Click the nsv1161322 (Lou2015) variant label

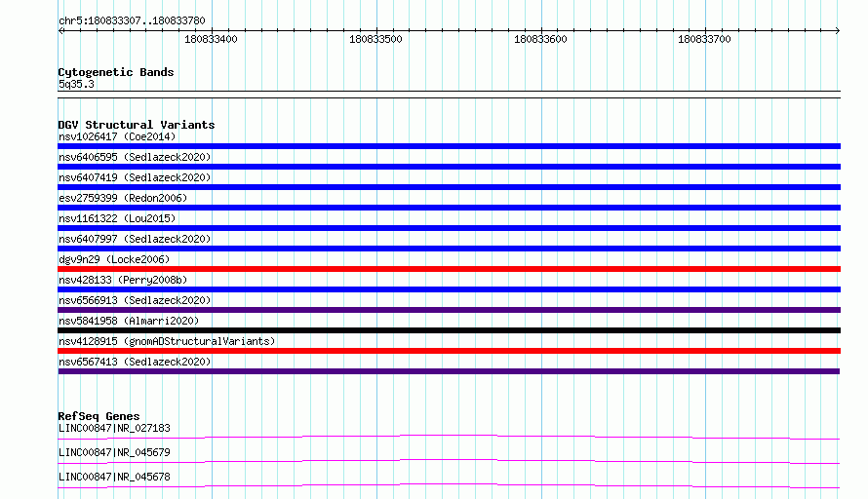pyautogui.click(x=117, y=218)
